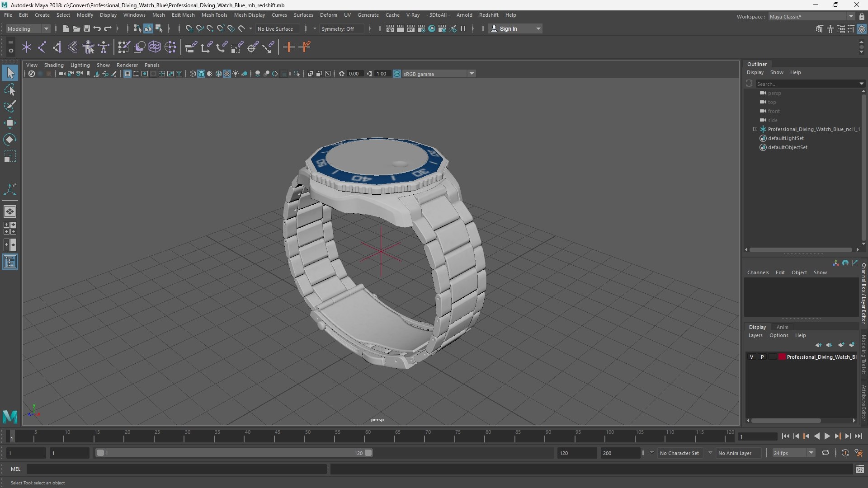This screenshot has height=488, width=868.
Task: Click the Undo arrow icon
Action: [97, 28]
